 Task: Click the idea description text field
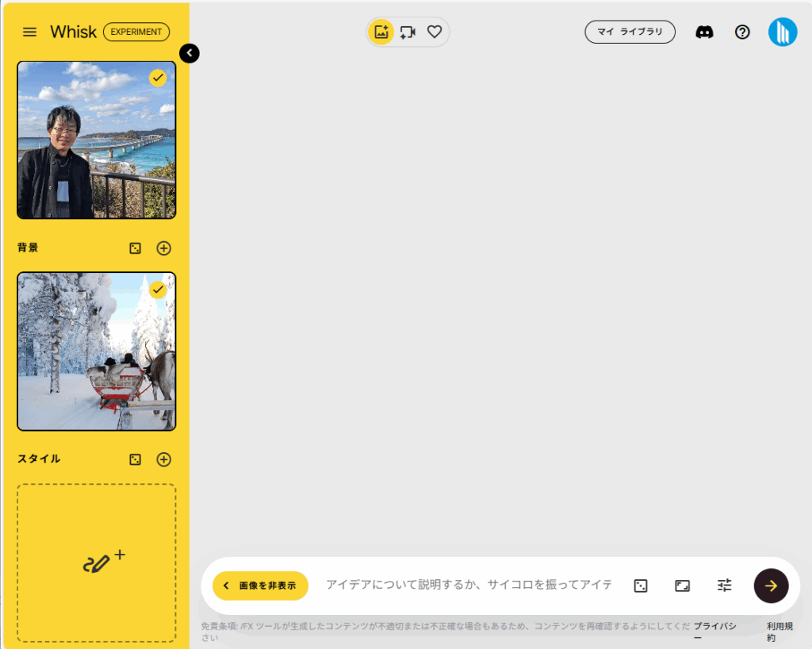click(468, 585)
